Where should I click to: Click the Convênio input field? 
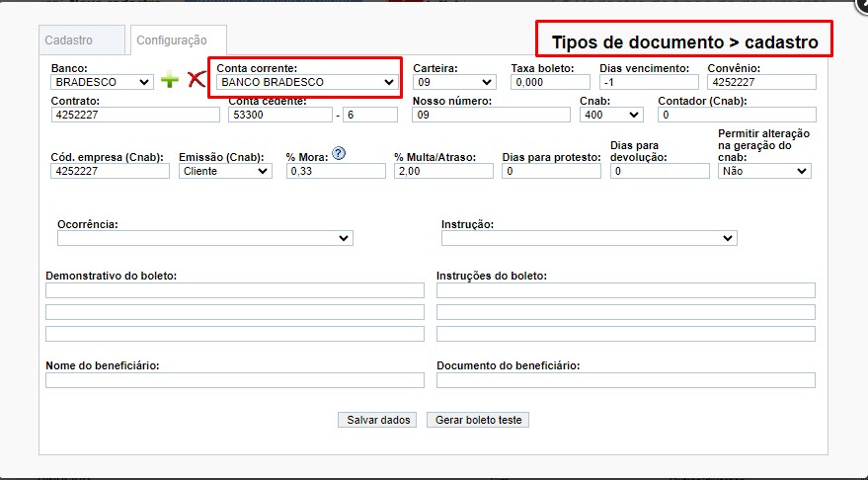[x=761, y=82]
